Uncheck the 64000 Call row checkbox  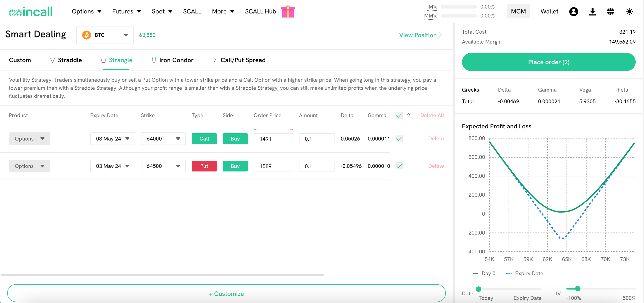399,139
